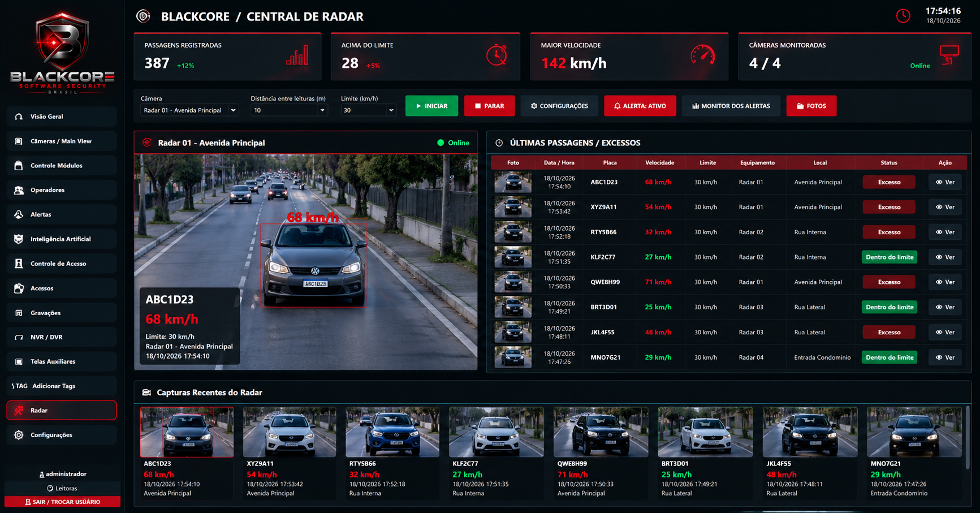This screenshot has height=513, width=980.
Task: Open the Limite (km/h) dropdown
Action: 368,110
